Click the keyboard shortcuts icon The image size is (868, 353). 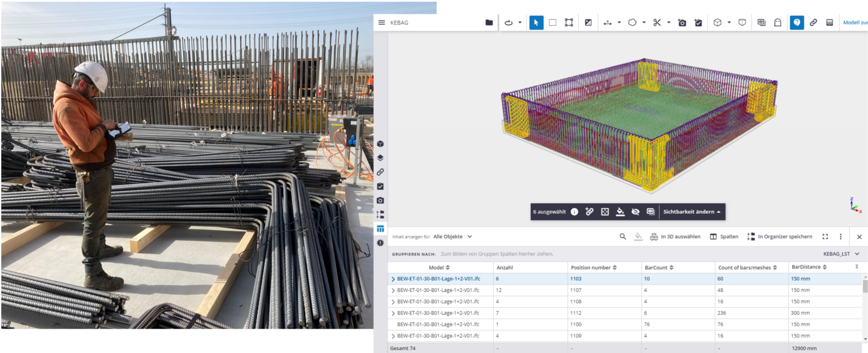(830, 23)
